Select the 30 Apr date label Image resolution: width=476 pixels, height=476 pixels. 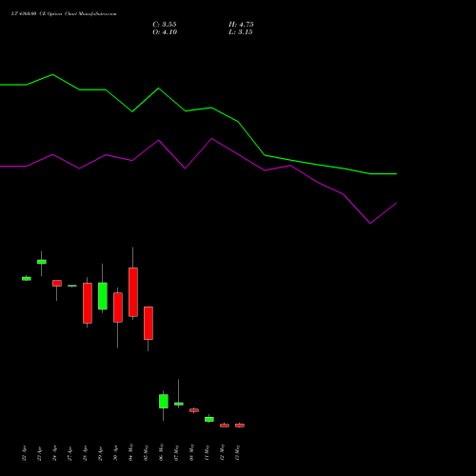pos(116,453)
